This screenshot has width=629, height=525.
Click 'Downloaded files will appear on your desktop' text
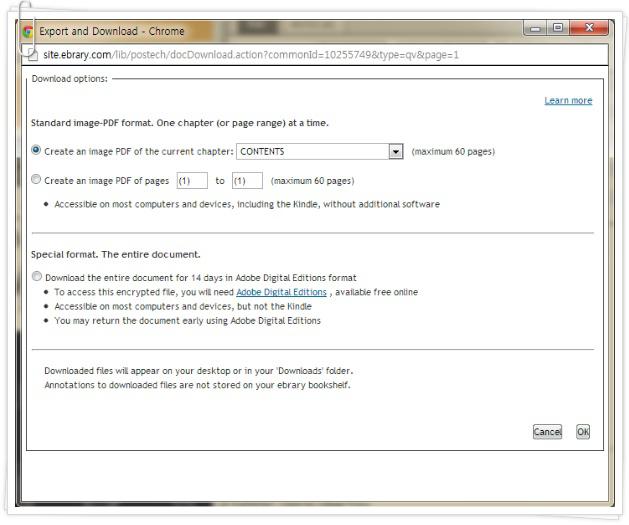[199, 371]
